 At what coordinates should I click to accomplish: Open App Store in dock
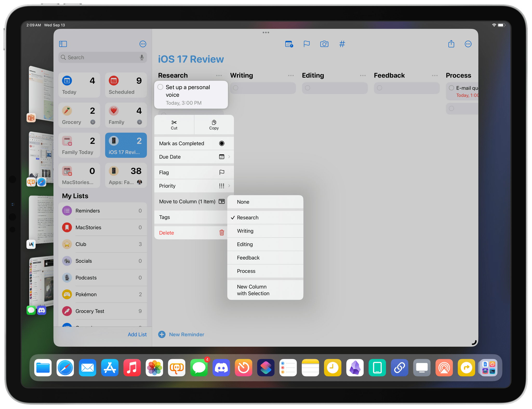click(110, 367)
